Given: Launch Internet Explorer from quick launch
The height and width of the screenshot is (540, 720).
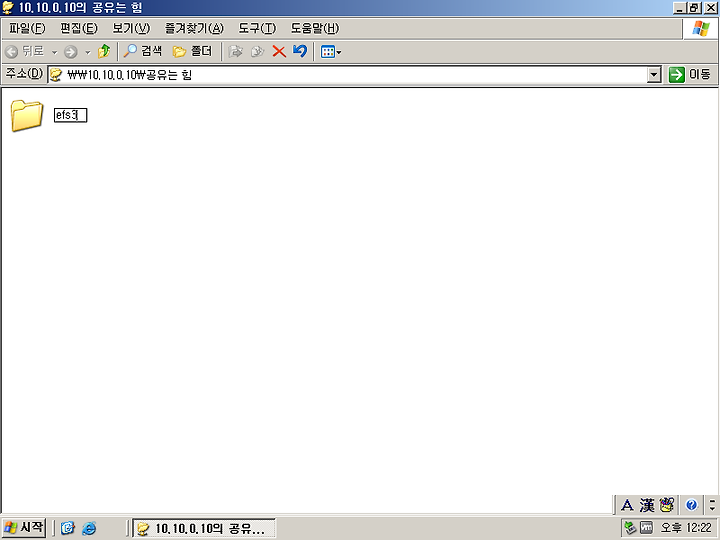Looking at the screenshot, I should click(x=89, y=528).
